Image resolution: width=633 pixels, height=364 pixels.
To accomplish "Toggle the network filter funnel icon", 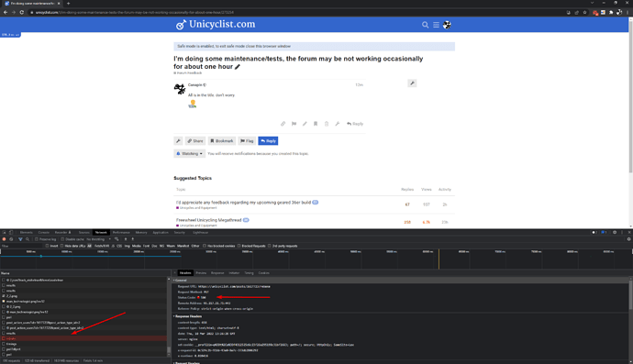I will point(20,239).
